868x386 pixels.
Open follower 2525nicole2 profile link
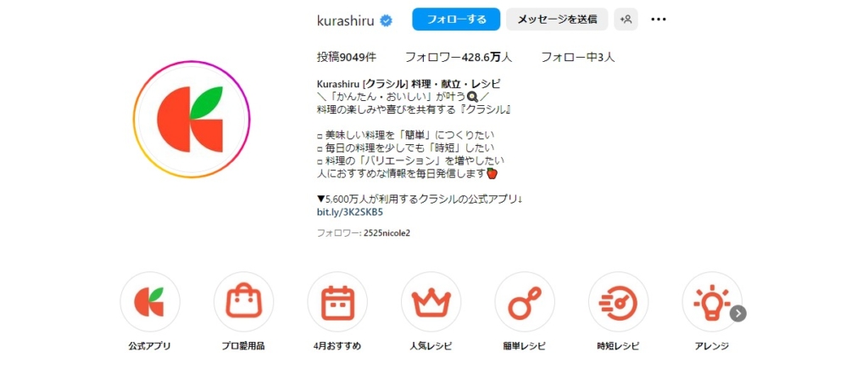coord(387,233)
